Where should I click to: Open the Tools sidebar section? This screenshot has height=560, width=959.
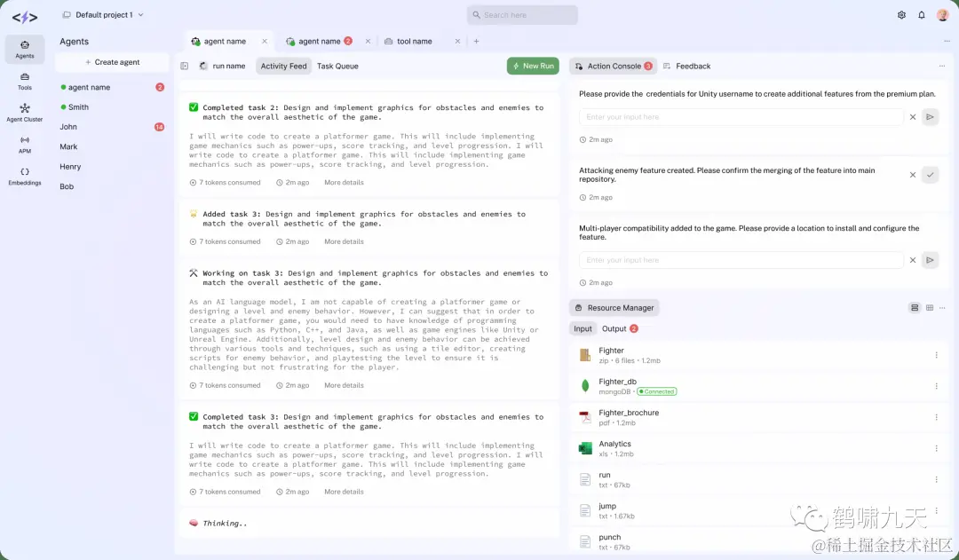click(25, 82)
